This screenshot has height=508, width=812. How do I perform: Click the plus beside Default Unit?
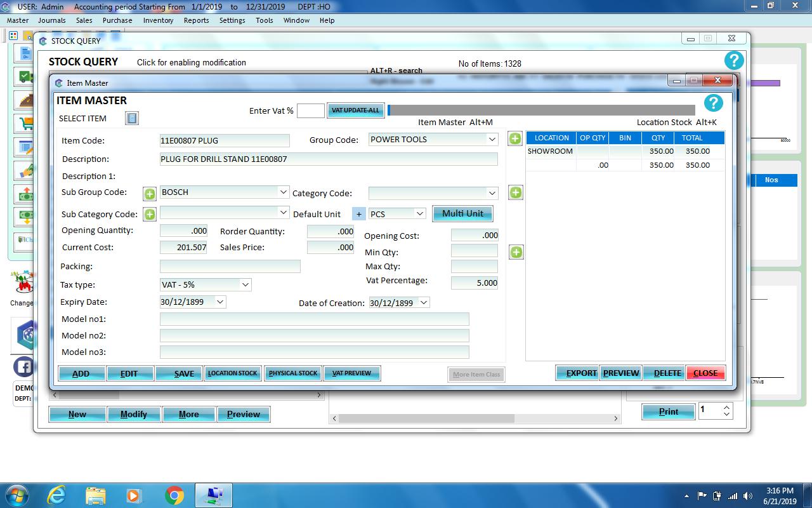click(x=358, y=214)
